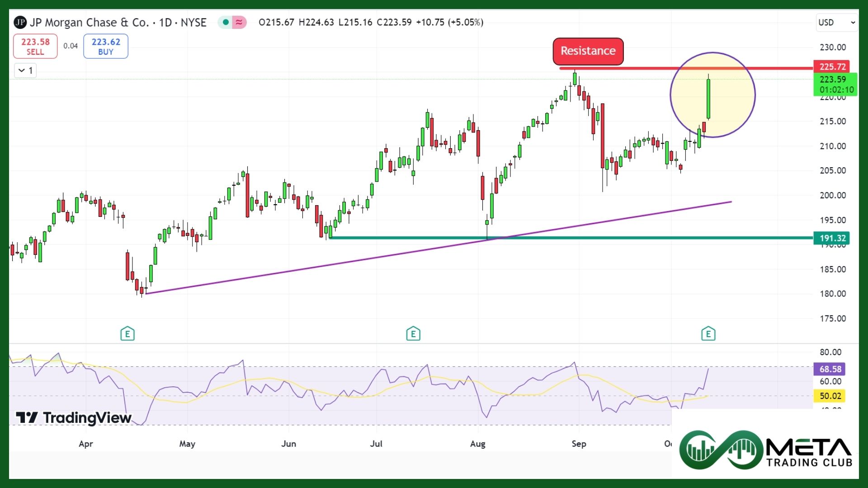Click the Jun label on time axis

(289, 444)
